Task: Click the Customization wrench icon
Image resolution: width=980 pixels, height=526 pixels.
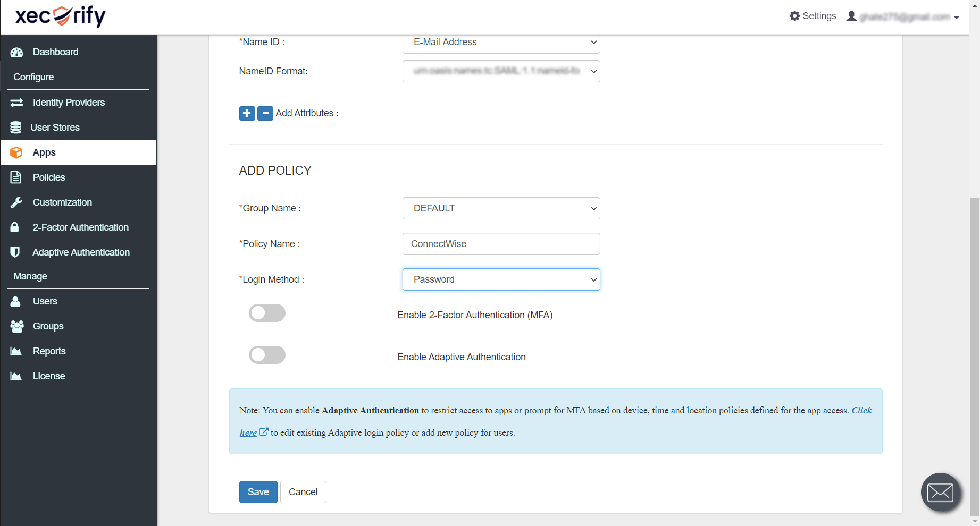Action: pos(16,202)
